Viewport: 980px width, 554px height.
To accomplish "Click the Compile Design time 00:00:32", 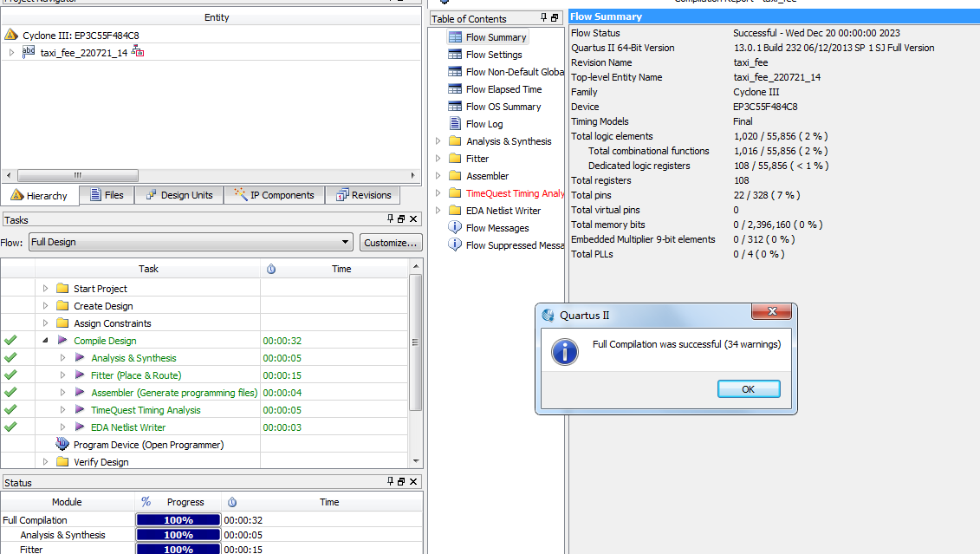I will [282, 341].
